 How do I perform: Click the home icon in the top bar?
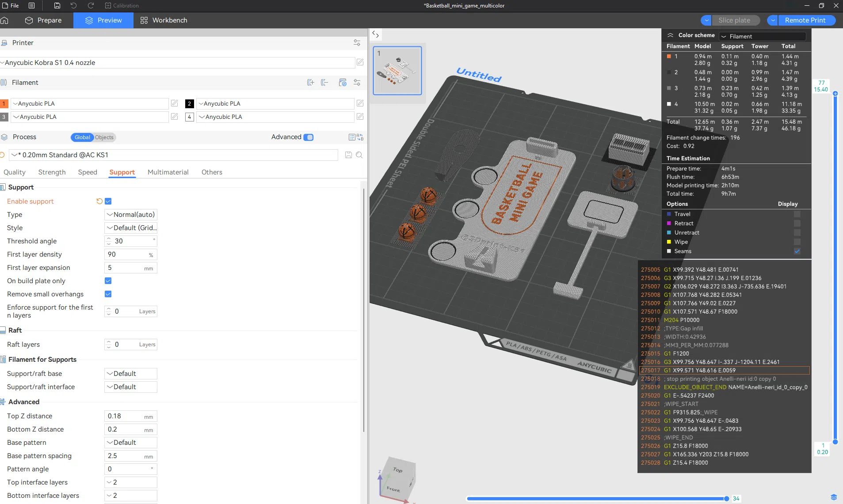4,20
